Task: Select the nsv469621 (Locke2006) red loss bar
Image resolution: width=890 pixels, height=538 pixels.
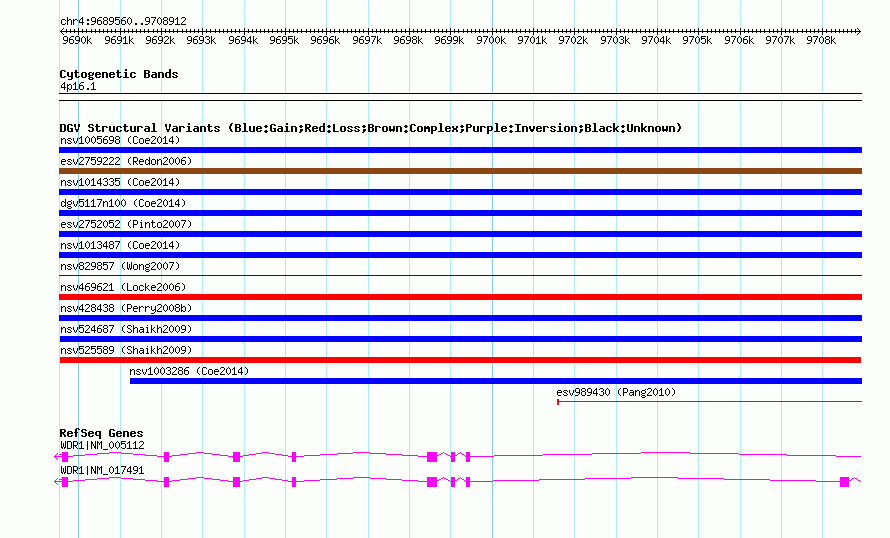Action: click(x=460, y=297)
